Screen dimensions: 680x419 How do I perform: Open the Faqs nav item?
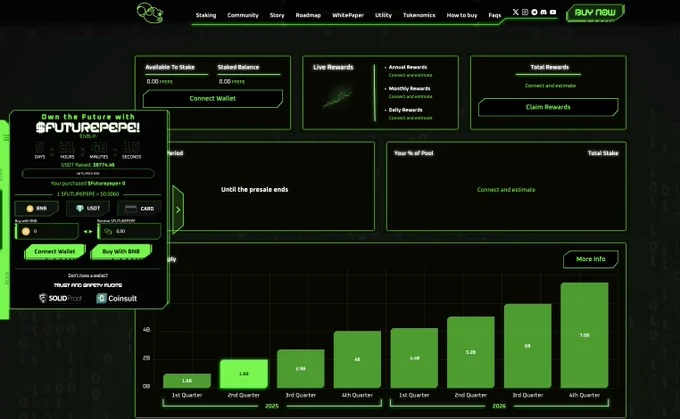[495, 15]
